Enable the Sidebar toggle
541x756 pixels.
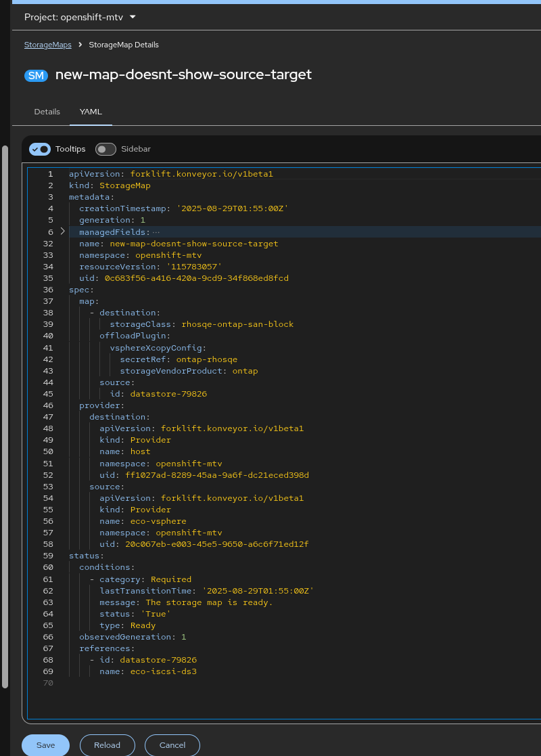pos(105,149)
